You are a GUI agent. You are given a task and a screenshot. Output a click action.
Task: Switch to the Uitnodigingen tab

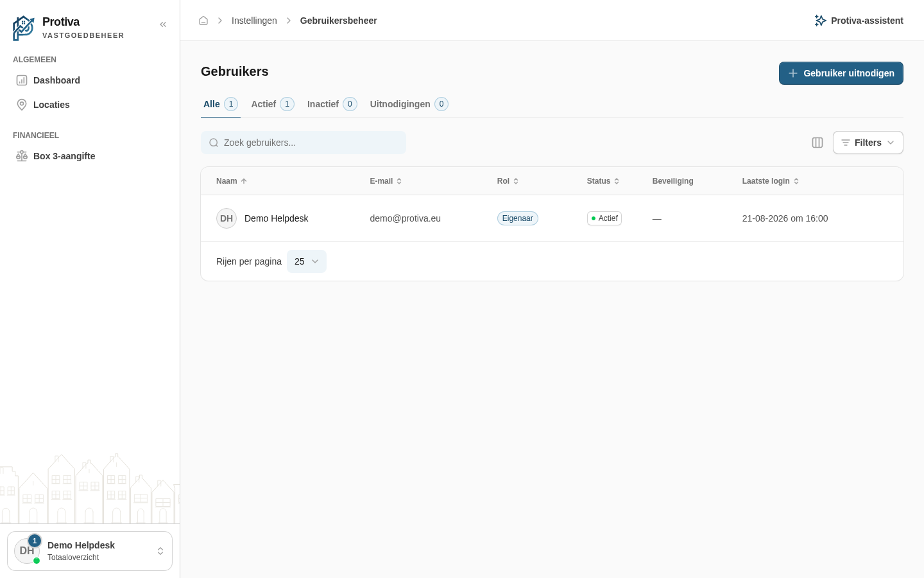409,104
